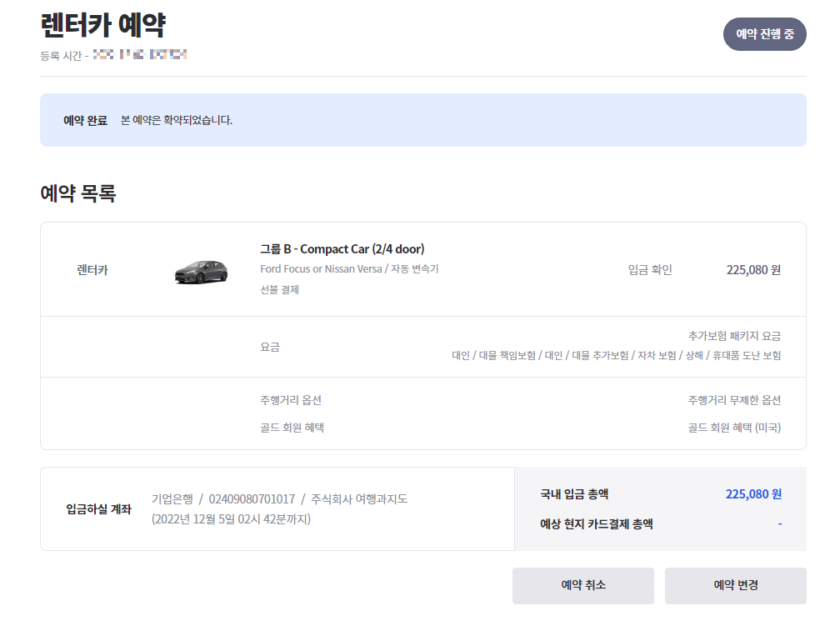Click the 선불 결제 label

[x=279, y=290]
